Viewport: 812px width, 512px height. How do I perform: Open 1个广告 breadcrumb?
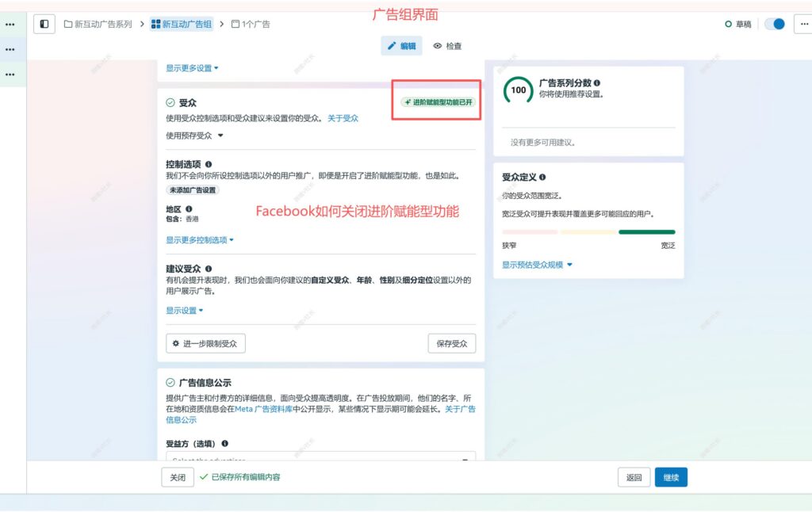(x=251, y=24)
